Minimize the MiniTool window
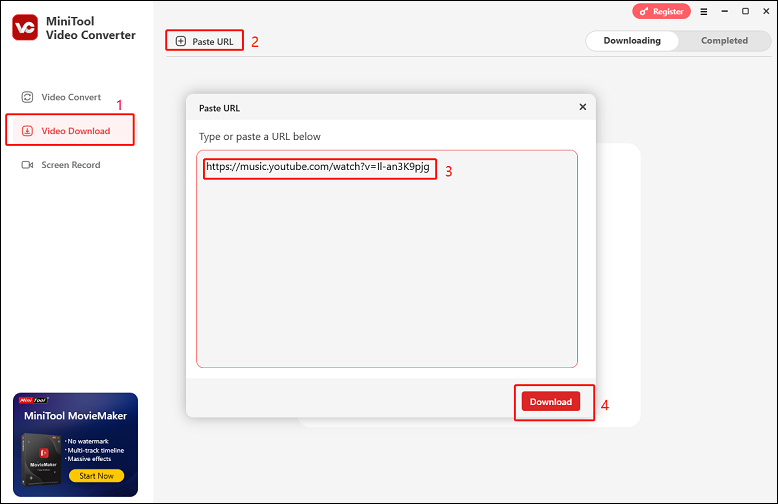The image size is (778, 504). (x=724, y=11)
